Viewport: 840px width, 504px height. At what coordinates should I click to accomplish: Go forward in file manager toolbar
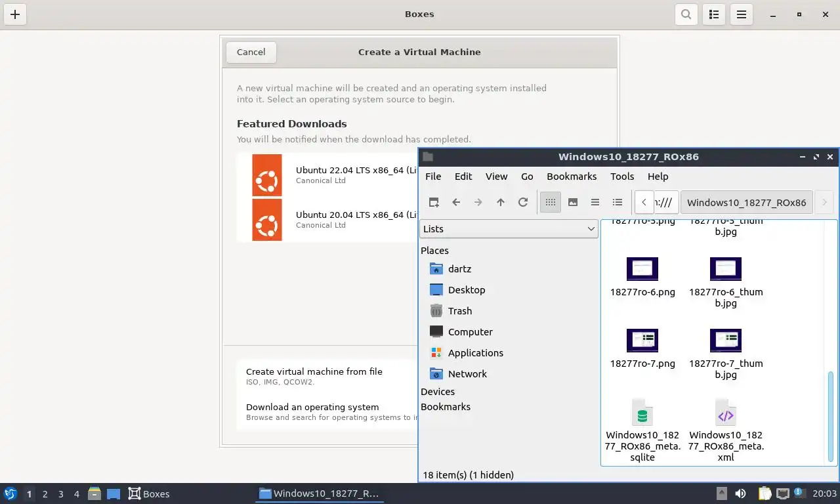pos(478,202)
